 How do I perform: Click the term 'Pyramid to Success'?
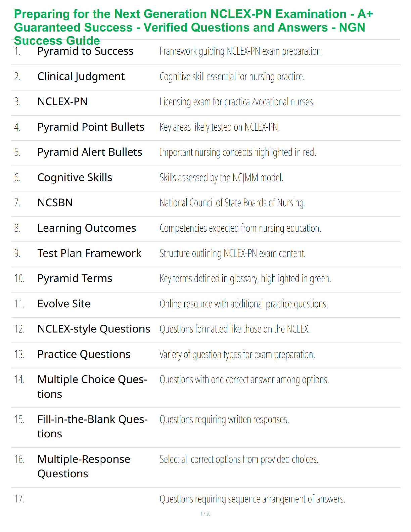pos(85,51)
